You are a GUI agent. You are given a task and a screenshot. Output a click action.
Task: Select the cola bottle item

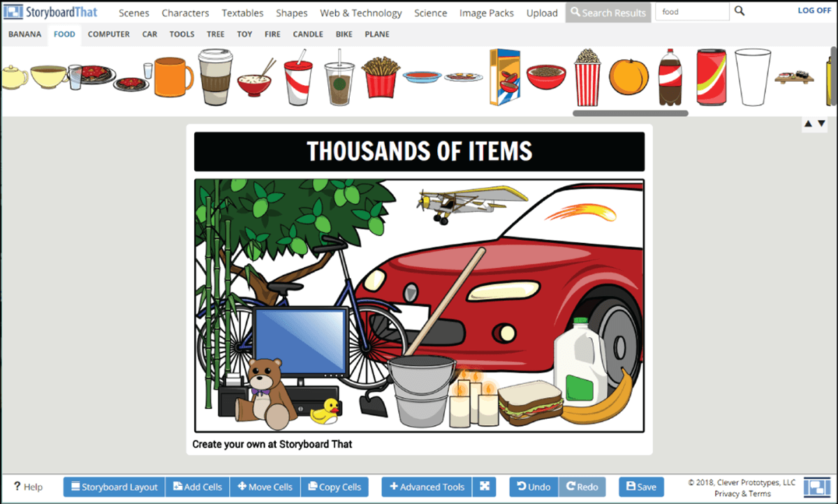click(x=669, y=77)
